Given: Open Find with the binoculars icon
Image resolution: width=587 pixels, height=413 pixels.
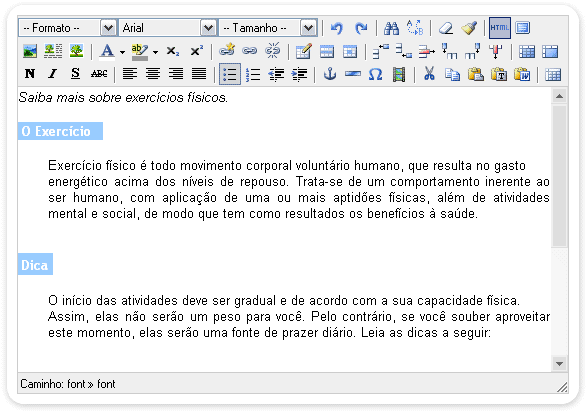Looking at the screenshot, I should click(x=392, y=28).
